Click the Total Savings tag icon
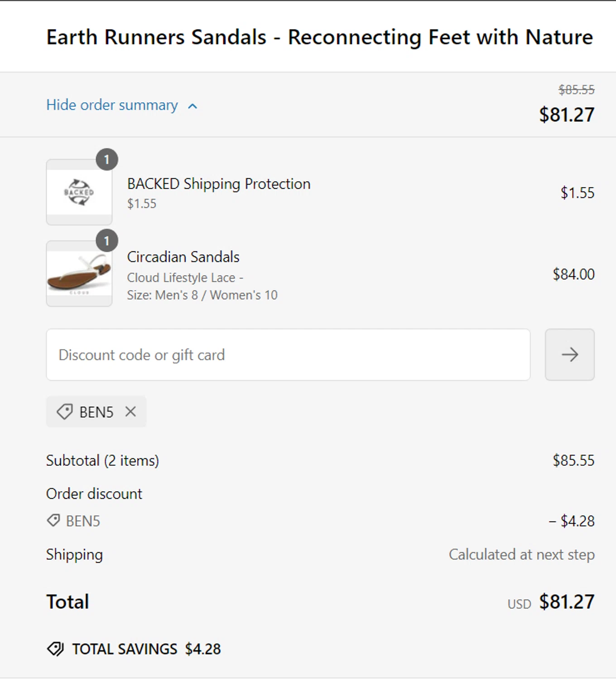The width and height of the screenshot is (616, 679). (55, 649)
